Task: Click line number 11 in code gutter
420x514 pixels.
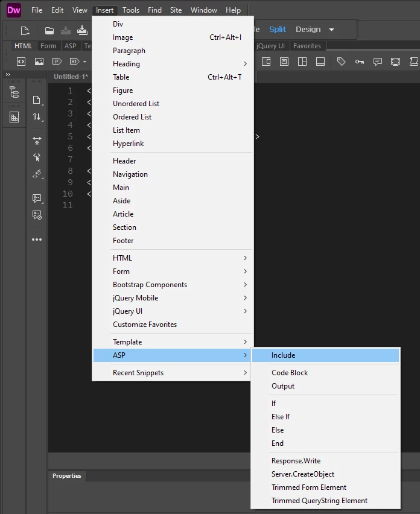Action: [x=68, y=205]
